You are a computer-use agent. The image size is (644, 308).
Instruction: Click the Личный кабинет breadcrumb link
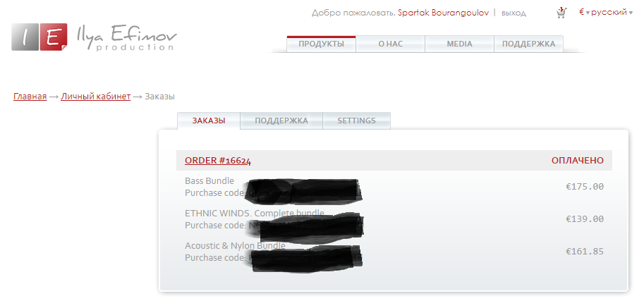click(96, 97)
